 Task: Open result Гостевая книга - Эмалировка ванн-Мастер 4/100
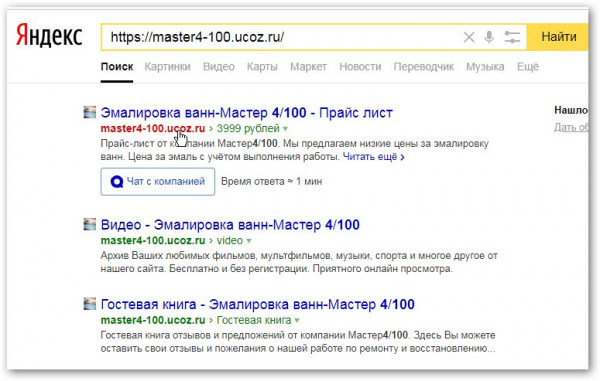258,304
